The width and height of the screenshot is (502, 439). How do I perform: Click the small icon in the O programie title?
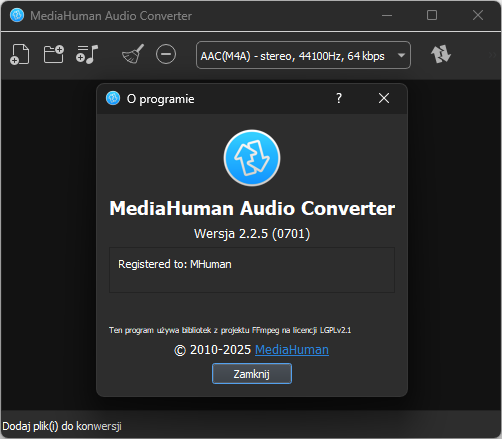113,98
